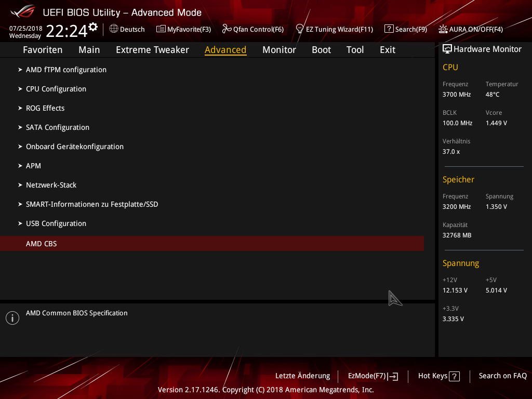Expand APM arrow
The height and width of the screenshot is (399, 532).
coord(20,166)
